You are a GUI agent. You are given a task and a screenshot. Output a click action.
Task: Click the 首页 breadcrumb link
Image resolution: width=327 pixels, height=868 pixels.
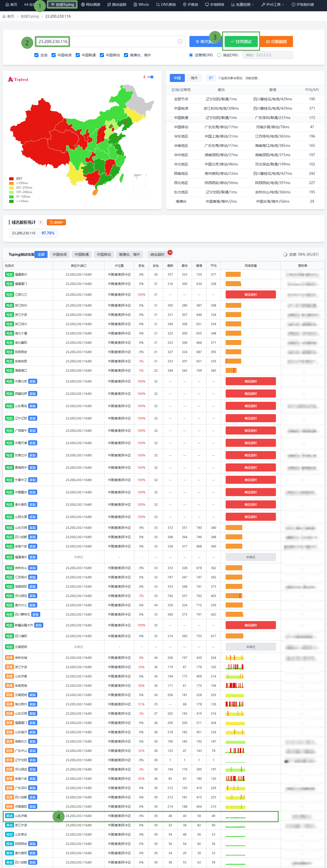[9, 16]
